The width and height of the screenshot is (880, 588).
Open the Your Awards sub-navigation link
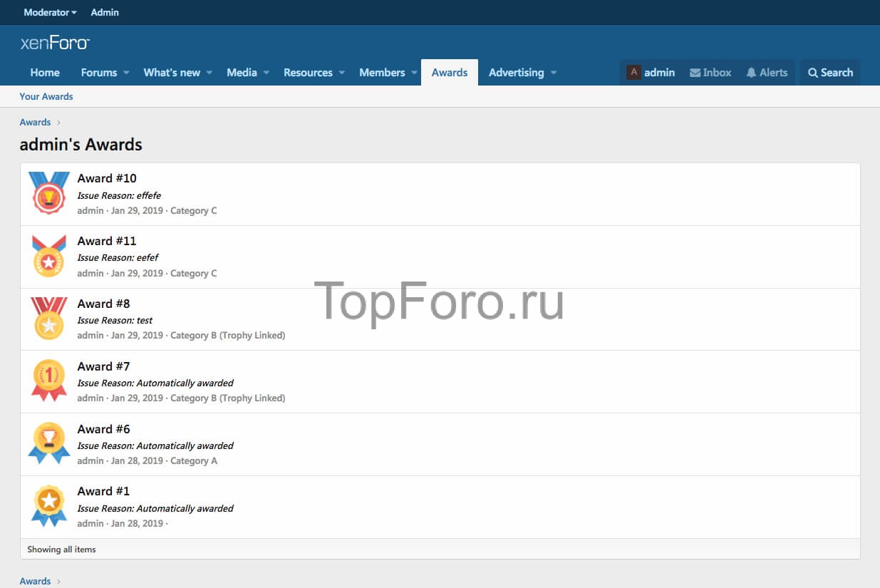(x=46, y=96)
